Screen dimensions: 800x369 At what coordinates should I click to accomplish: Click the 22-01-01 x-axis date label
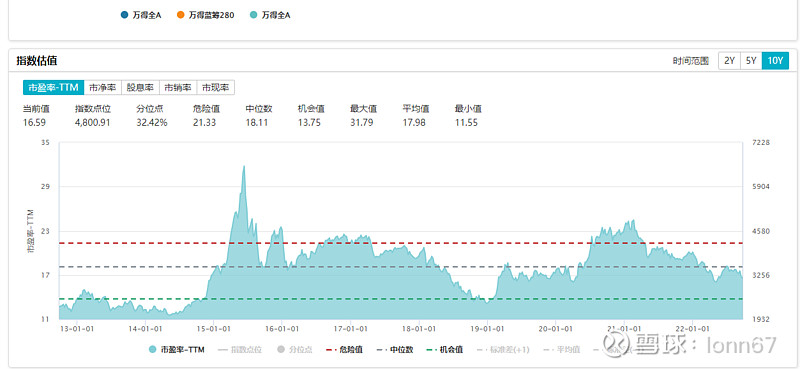tap(693, 329)
